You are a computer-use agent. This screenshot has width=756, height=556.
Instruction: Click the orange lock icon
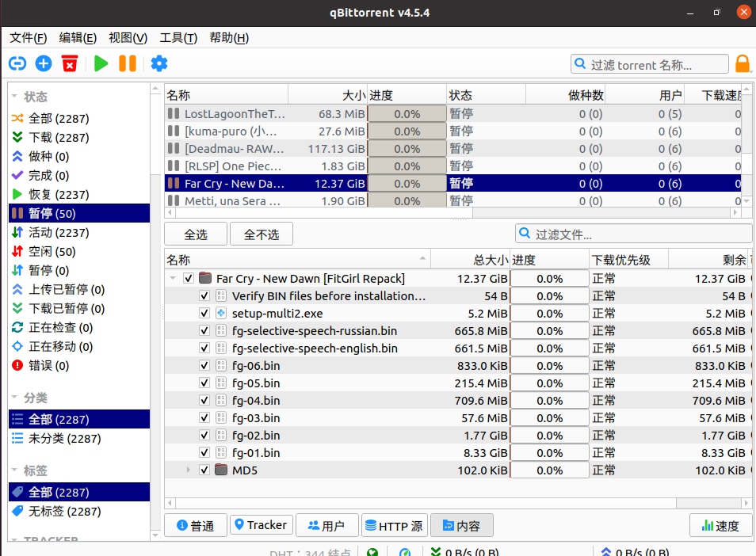pyautogui.click(x=743, y=63)
